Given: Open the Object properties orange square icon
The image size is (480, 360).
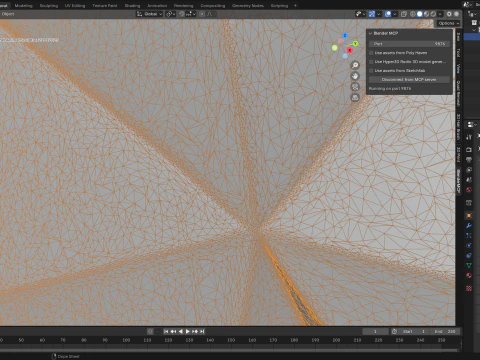Looking at the screenshot, I should [469, 216].
